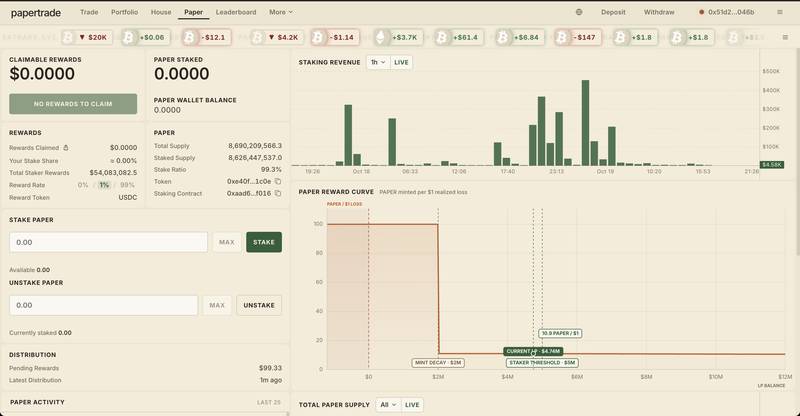The height and width of the screenshot is (416, 800).
Task: Expand the More navigation menu
Action: pyautogui.click(x=281, y=12)
